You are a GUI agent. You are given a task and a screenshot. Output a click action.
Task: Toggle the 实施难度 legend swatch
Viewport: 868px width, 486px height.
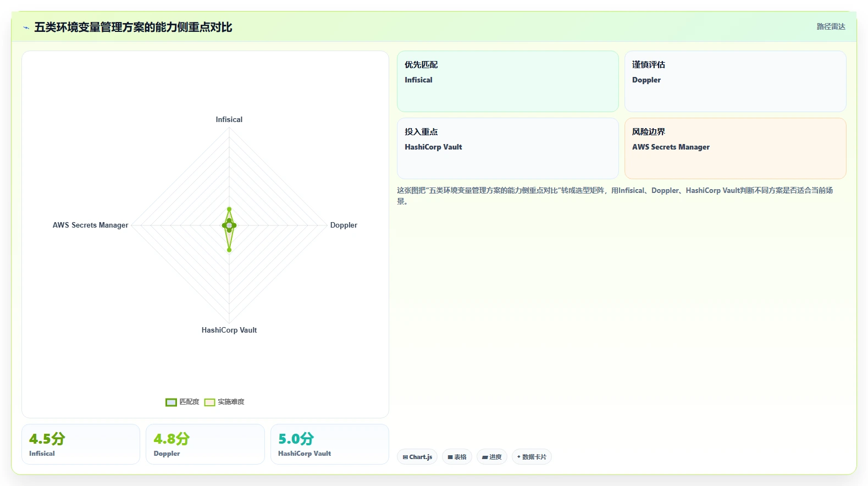(209, 402)
